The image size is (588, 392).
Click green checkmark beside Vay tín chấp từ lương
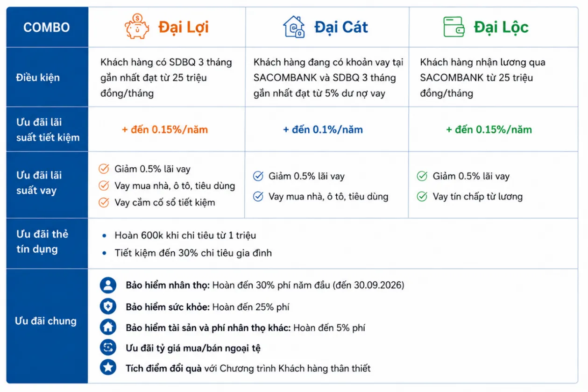(x=422, y=197)
